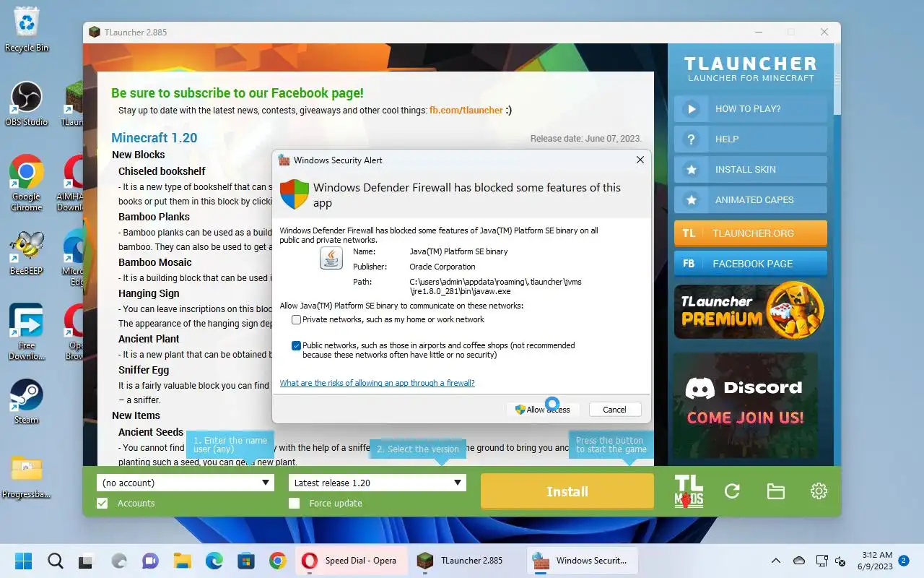The width and height of the screenshot is (924, 578).
Task: Click the volume tray icon
Action: 840,561
